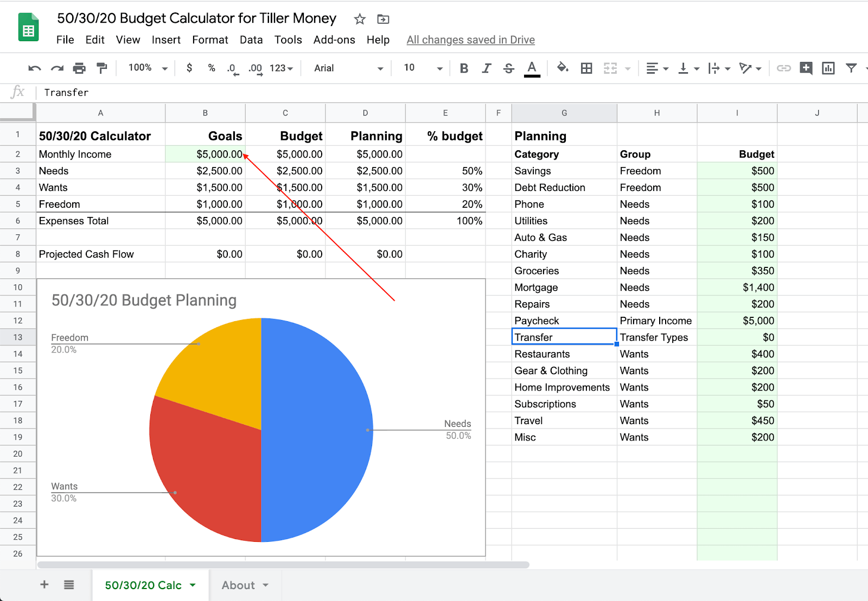868x601 pixels.
Task: Click 'All changes saved in Drive' link
Action: pyautogui.click(x=471, y=40)
